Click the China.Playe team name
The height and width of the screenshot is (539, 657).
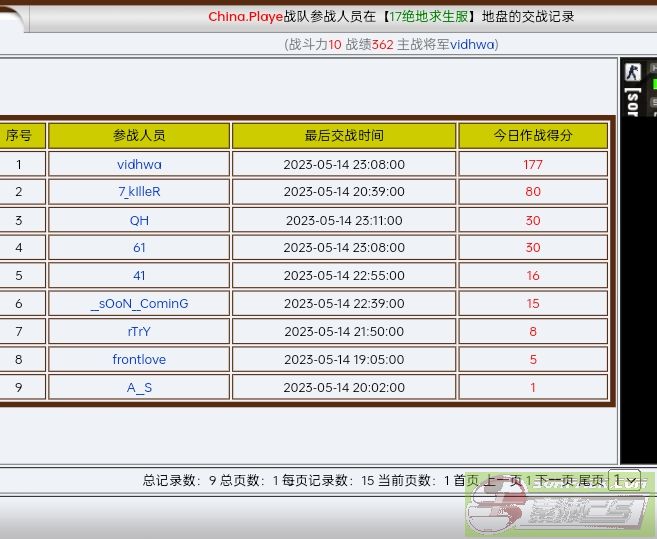[246, 17]
